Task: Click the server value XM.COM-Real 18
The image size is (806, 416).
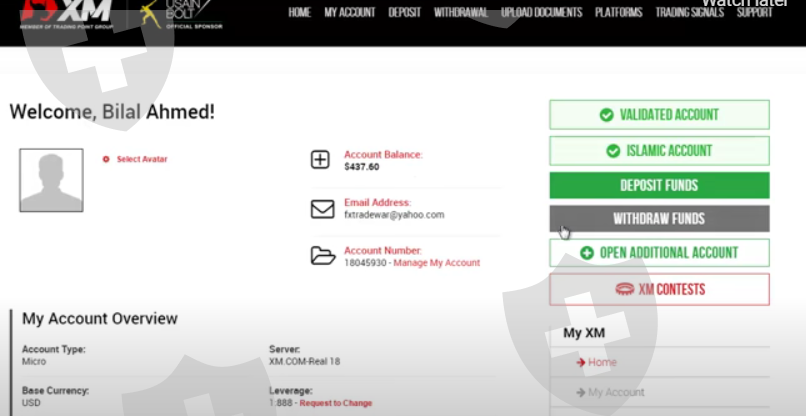Action: tap(304, 361)
